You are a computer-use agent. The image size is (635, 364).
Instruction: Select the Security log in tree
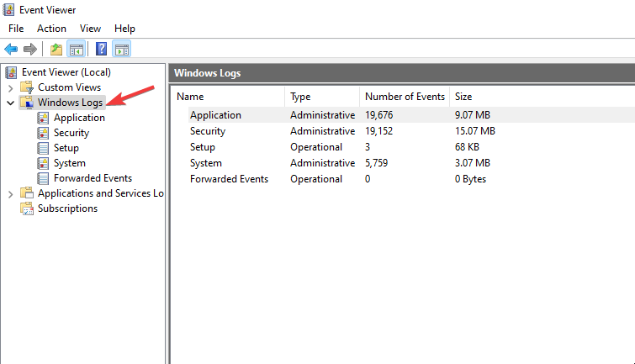[x=71, y=133]
